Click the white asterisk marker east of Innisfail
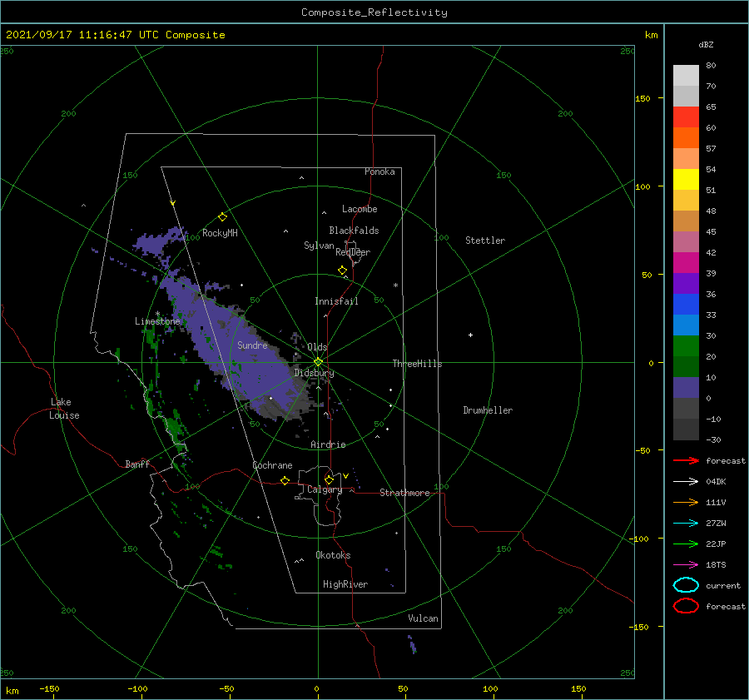749x700 pixels. [x=395, y=285]
